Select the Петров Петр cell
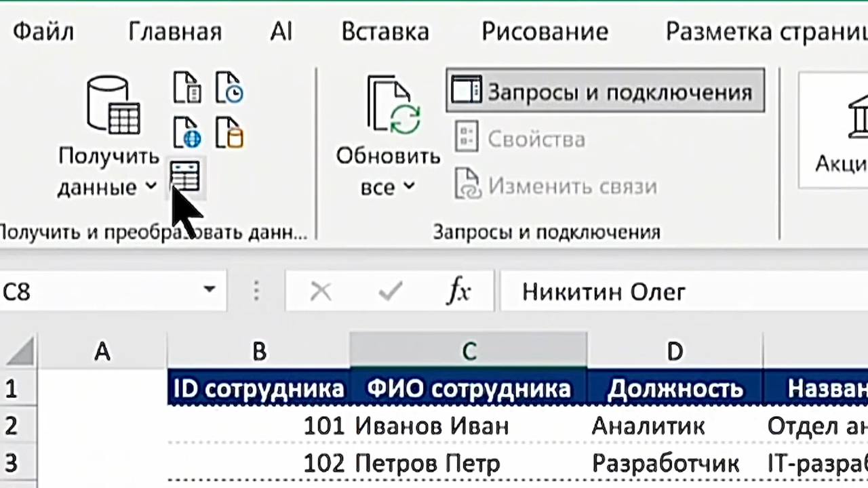Viewport: 868px width, 488px height. (469, 464)
